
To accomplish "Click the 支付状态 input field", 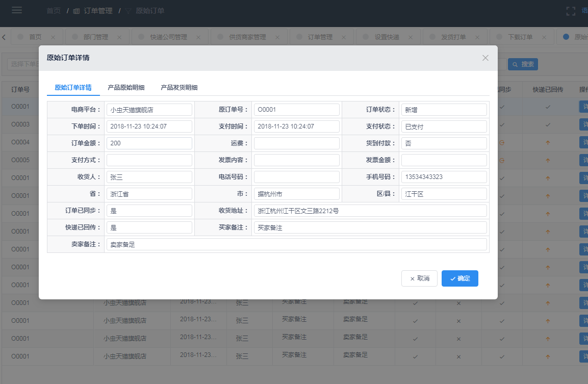I will pyautogui.click(x=444, y=126).
